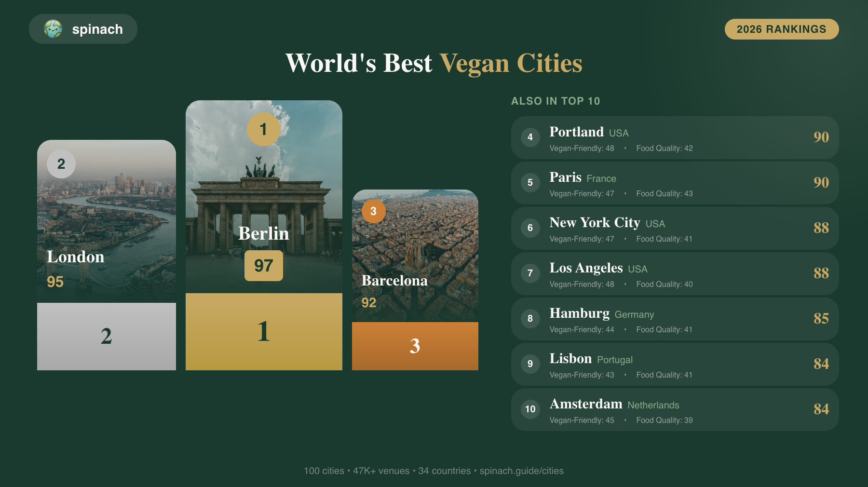Click the gold rank 1 badge on Berlin
The image size is (868, 487).
coord(263,129)
